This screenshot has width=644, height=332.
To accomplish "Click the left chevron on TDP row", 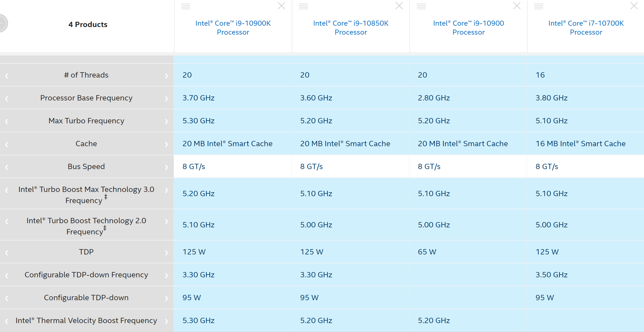I will coord(7,252).
